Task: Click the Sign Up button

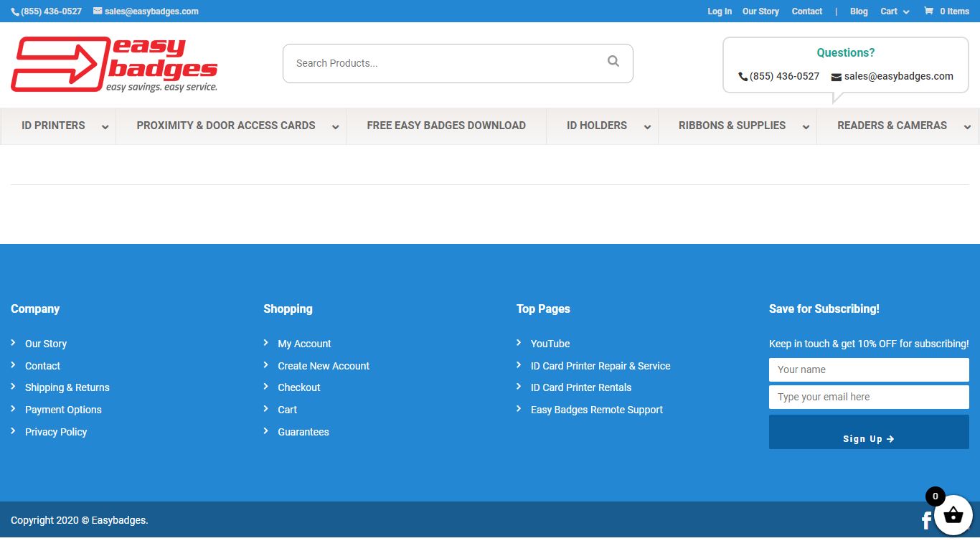Action: click(869, 432)
